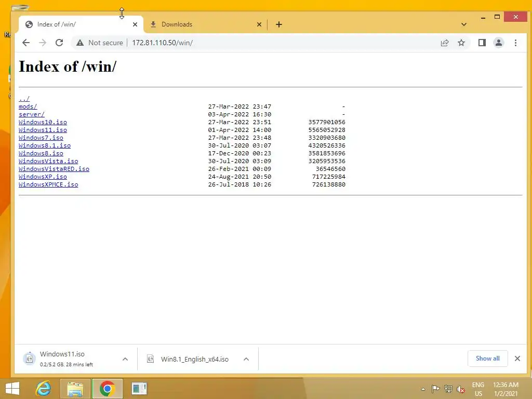Expand Win8.1_English_x64.iso download options chevron
Screen dimensions: 532x399
[x=246, y=359]
